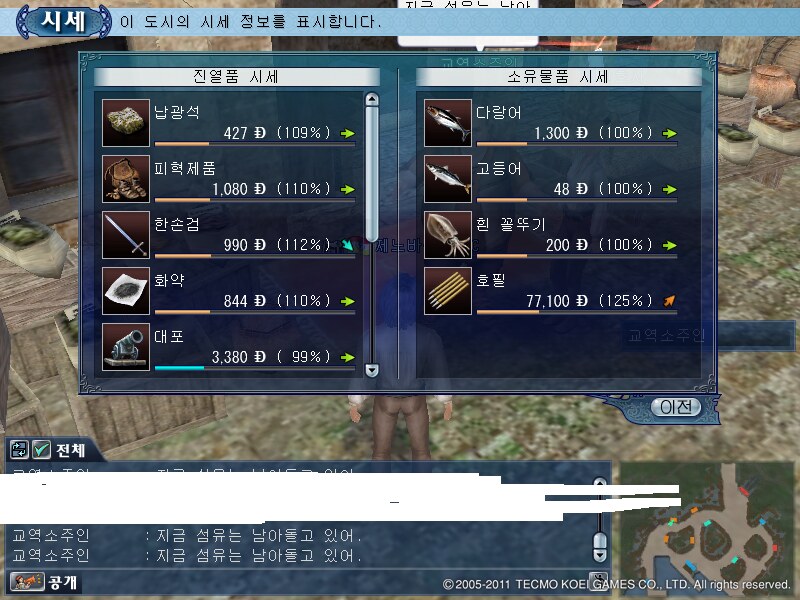The image size is (800, 600).
Task: Select the 화약 gunpowder icon
Action: tap(126, 291)
